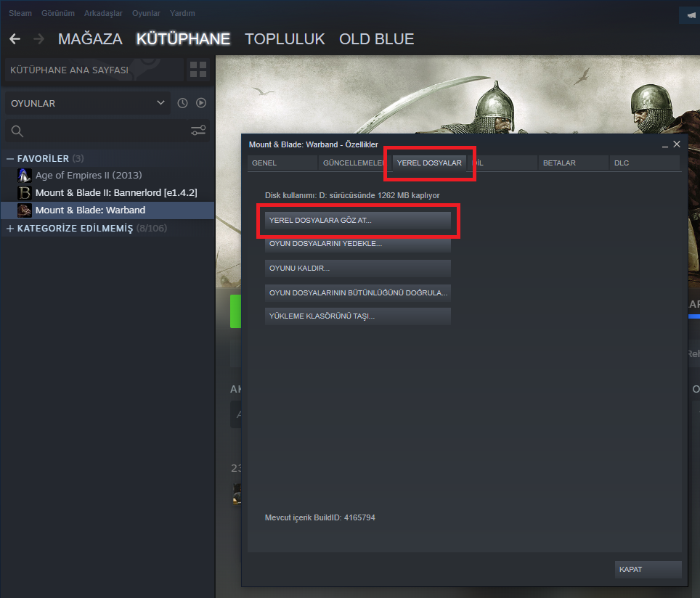Click YÜKLEME KLASÖRÜNÜ TAŞI button
The image size is (700, 598).
(x=357, y=316)
